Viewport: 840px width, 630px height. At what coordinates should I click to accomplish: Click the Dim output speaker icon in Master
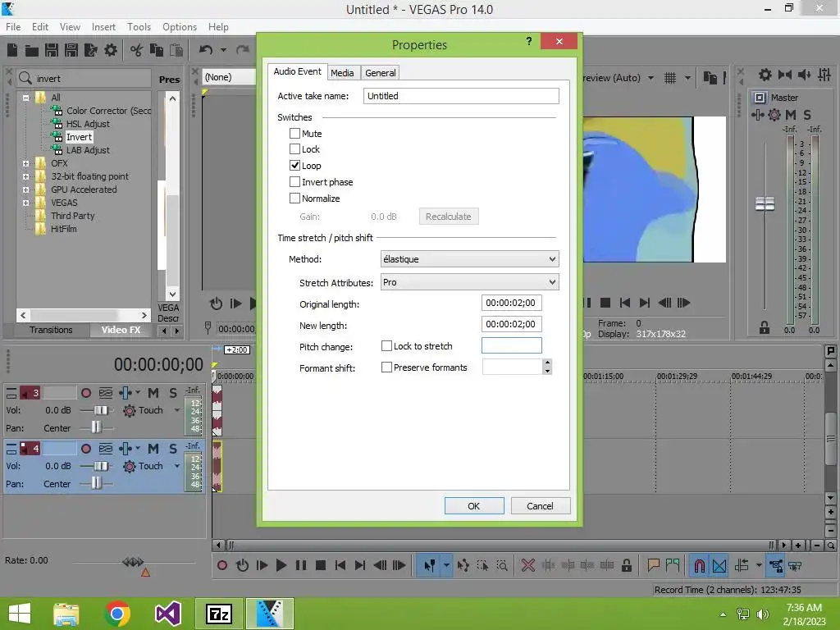[804, 75]
